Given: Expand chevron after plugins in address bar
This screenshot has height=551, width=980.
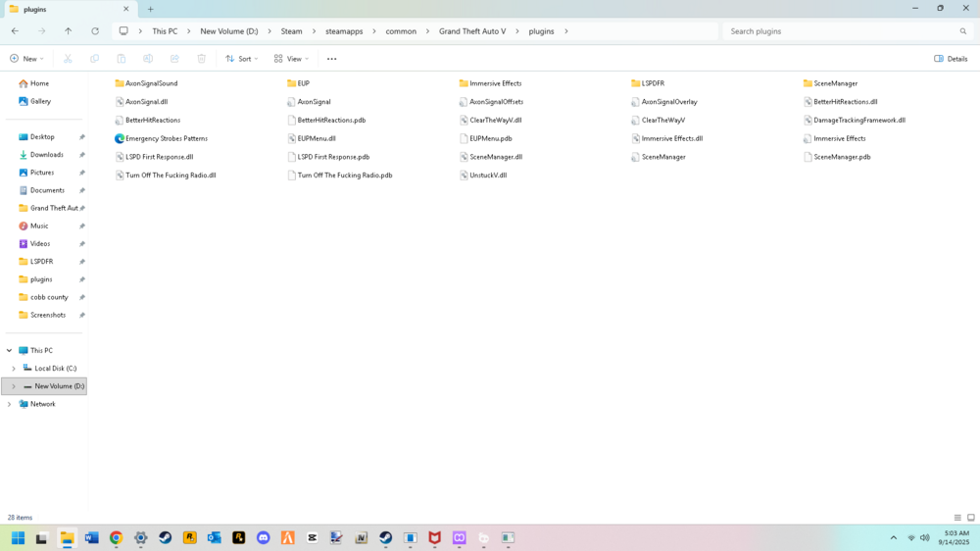Looking at the screenshot, I should (x=566, y=31).
